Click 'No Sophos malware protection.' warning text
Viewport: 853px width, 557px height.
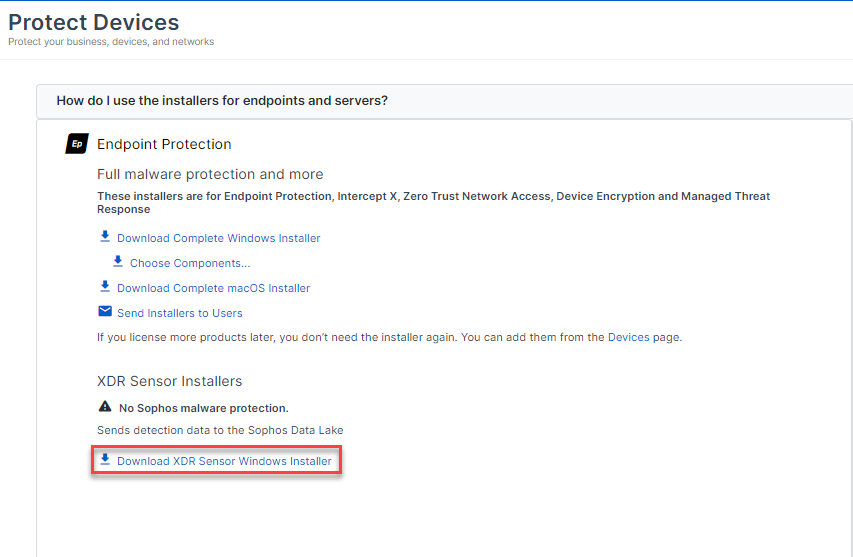tap(203, 408)
